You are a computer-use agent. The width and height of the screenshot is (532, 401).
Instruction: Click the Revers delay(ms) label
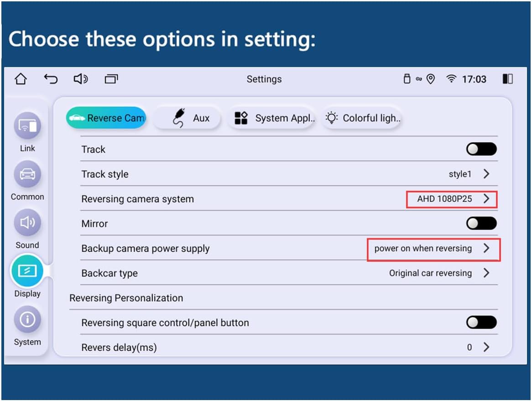click(x=119, y=348)
